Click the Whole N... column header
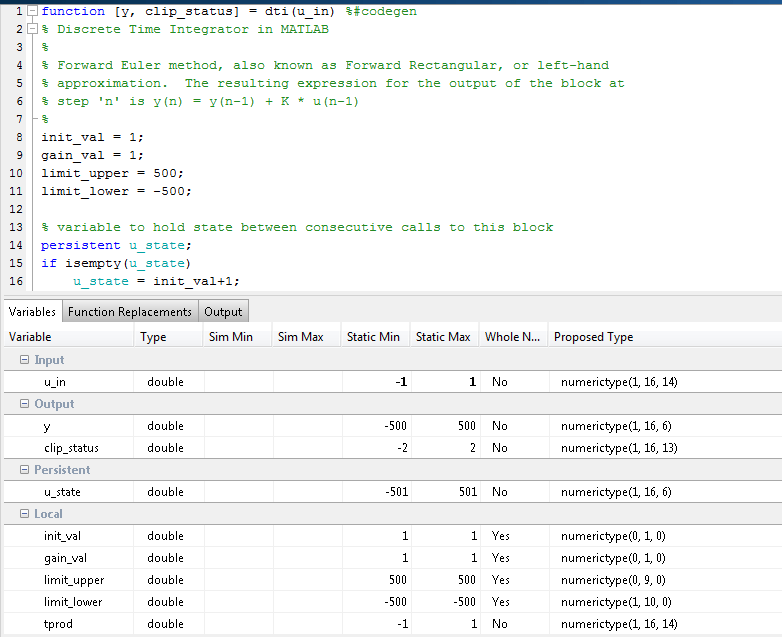Screen dimensions: 782x637 [x=512, y=337]
